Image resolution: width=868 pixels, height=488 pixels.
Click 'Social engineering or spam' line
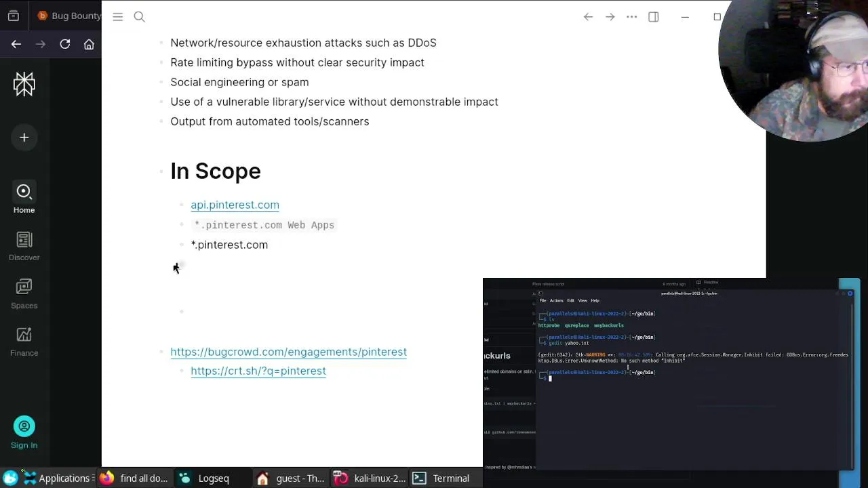coord(239,82)
